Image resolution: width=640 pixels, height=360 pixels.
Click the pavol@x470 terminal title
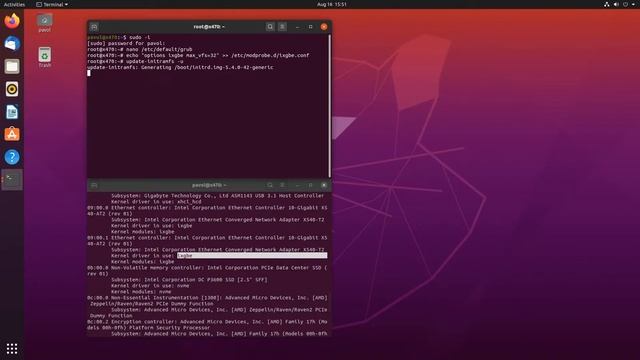208,185
